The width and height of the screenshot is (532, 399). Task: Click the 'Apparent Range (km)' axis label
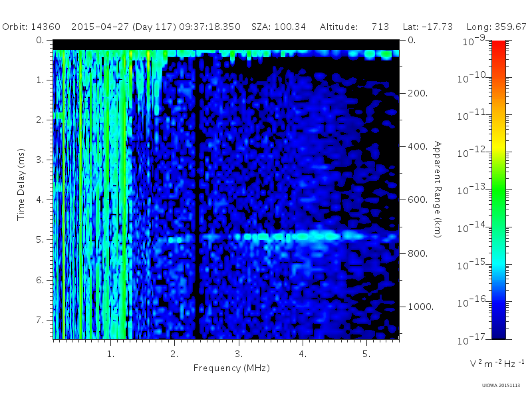[x=438, y=190]
